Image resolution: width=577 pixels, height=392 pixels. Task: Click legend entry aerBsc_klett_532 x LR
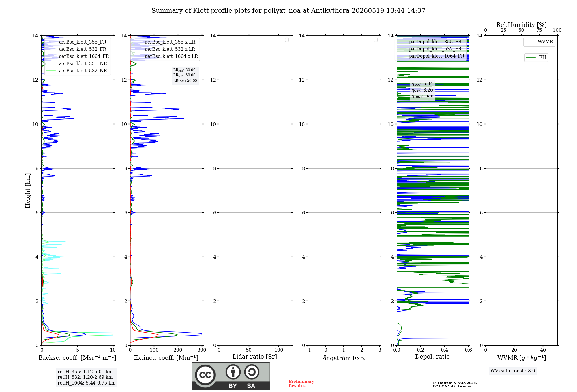click(164, 49)
